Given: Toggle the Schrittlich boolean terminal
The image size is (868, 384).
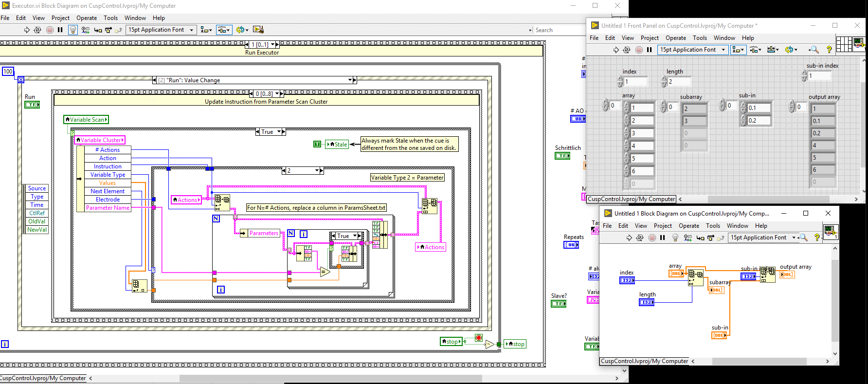Looking at the screenshot, I should click(562, 156).
